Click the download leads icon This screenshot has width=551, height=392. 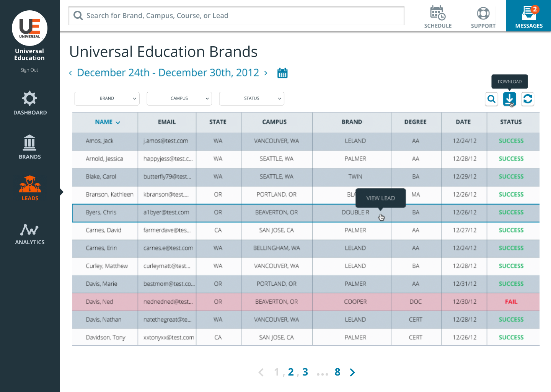tap(509, 99)
